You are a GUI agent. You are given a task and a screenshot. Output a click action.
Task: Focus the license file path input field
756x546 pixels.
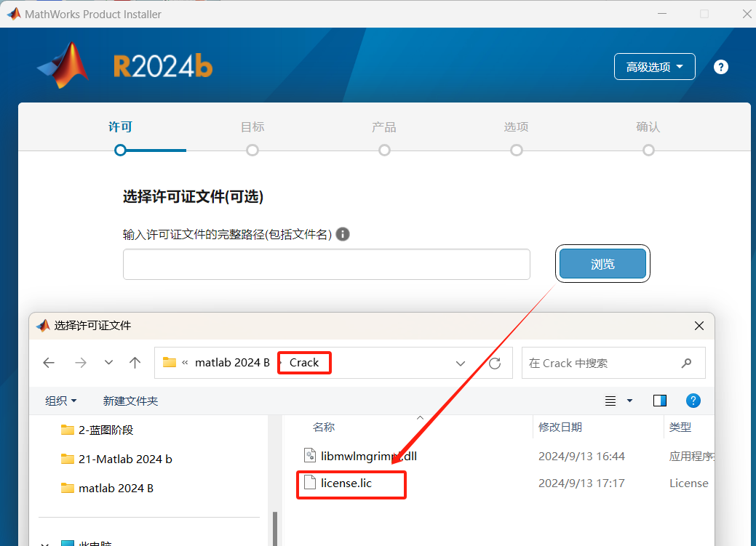click(327, 264)
